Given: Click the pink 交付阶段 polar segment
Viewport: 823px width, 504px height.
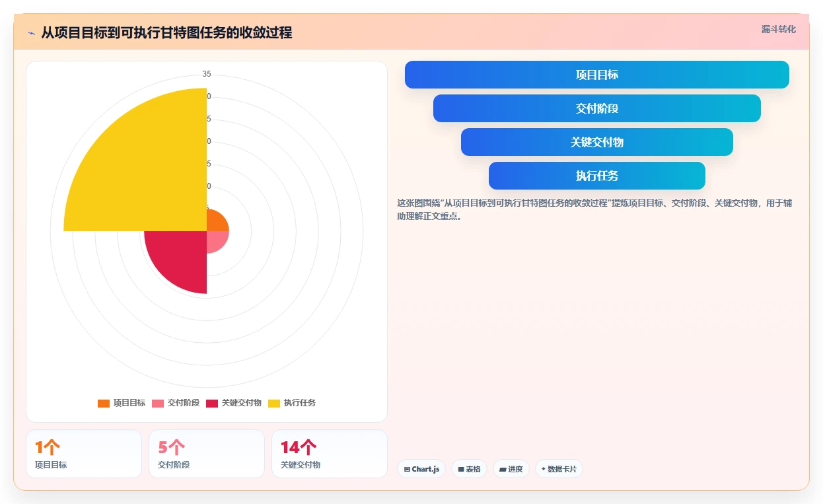Looking at the screenshot, I should click(x=215, y=240).
